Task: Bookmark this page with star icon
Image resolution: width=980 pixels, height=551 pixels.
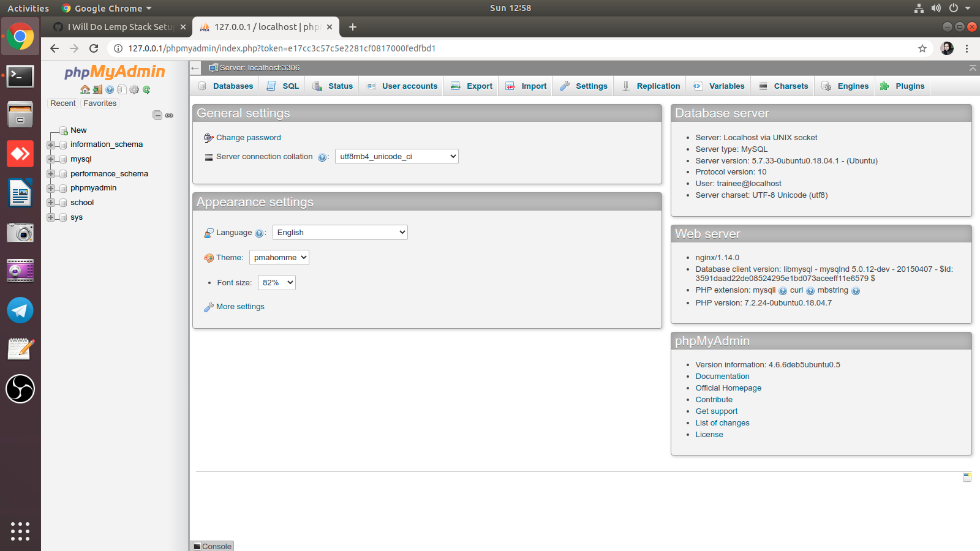Action: click(922, 48)
